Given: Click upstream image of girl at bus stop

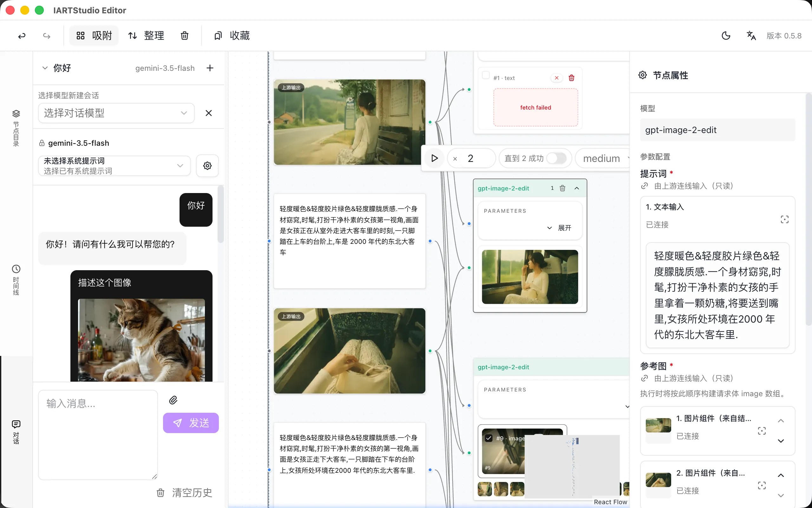Looking at the screenshot, I should pos(349,122).
